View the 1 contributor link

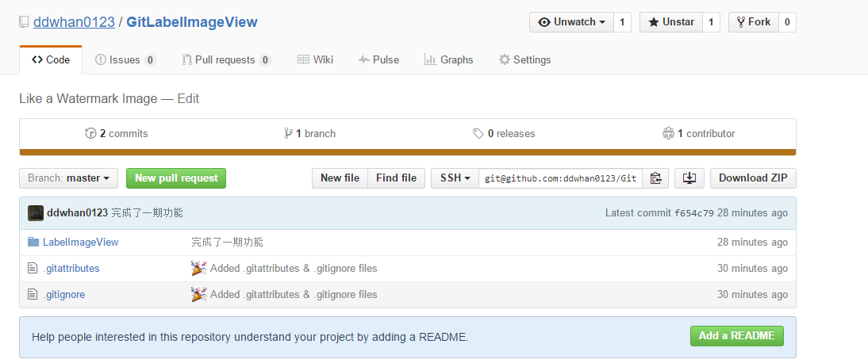point(699,133)
